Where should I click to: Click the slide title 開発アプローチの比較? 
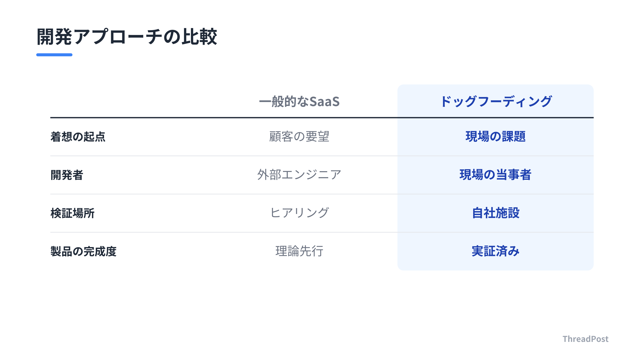127,37
